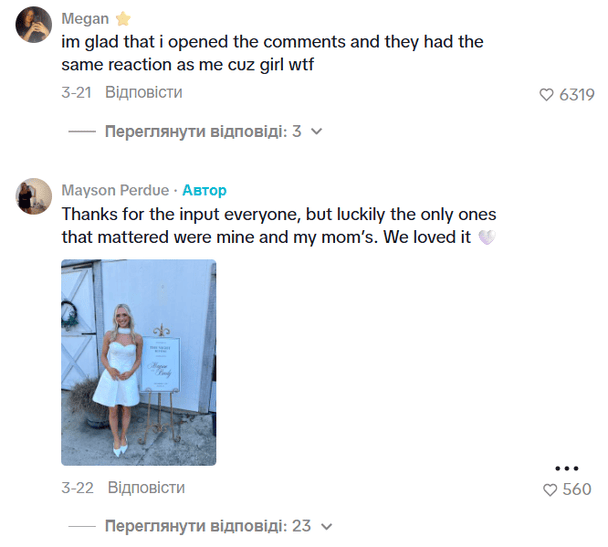The image size is (608, 547).
Task: Click Mayson's "Thanks for the input" comment text
Action: point(278,226)
